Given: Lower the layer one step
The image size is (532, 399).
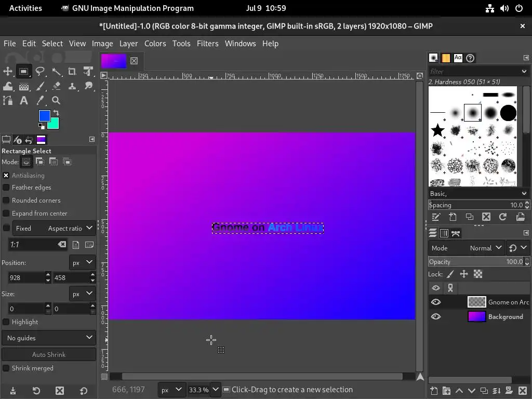Looking at the screenshot, I should (x=472, y=391).
